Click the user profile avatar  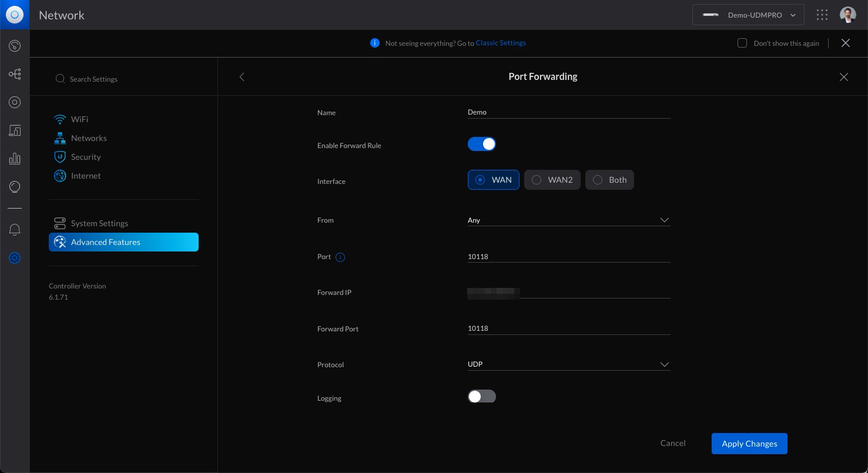pyautogui.click(x=848, y=15)
